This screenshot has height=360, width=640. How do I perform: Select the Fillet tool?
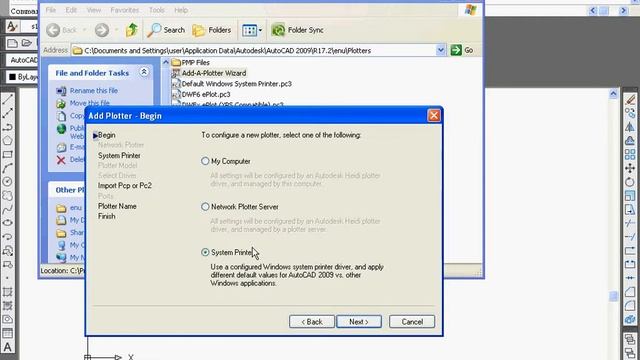630,305
